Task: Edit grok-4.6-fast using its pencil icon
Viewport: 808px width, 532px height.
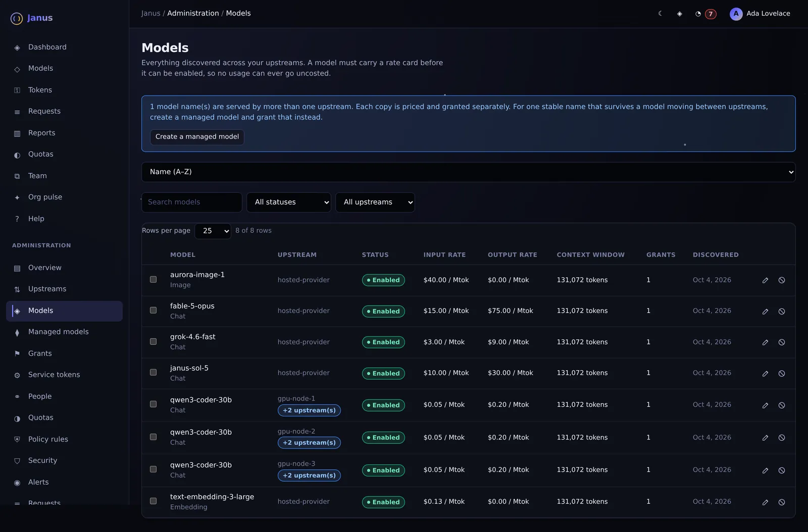Action: point(765,342)
